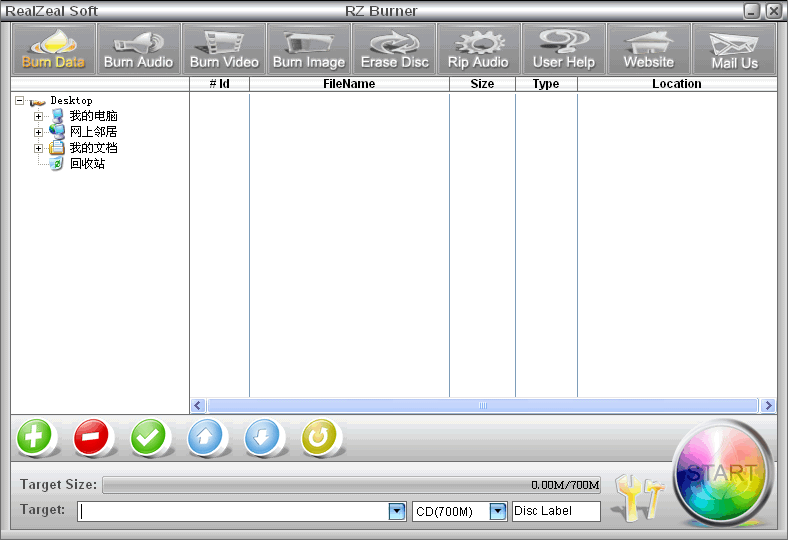Click the file list horizontal scrollbar

(x=483, y=406)
